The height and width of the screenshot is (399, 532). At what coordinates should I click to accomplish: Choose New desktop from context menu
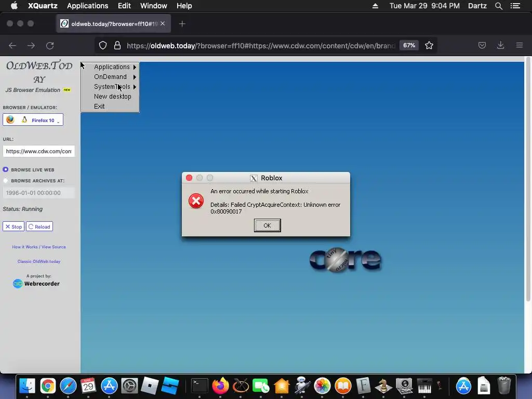click(x=113, y=96)
